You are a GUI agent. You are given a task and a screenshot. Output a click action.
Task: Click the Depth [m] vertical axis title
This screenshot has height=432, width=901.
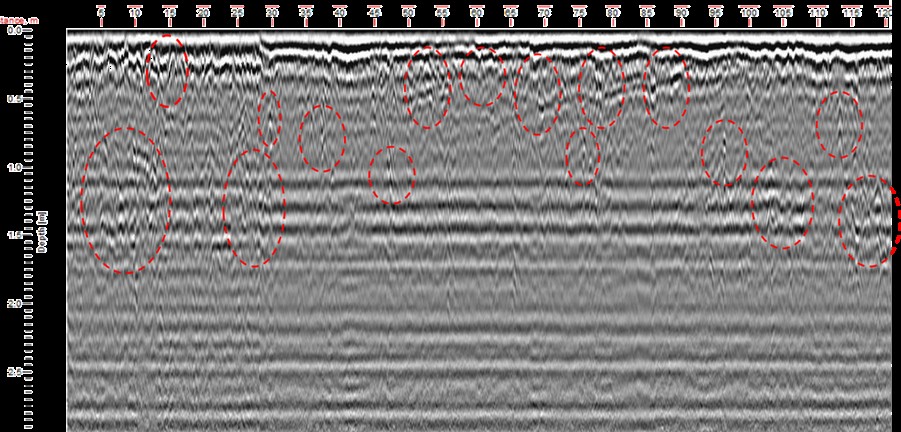42,232
